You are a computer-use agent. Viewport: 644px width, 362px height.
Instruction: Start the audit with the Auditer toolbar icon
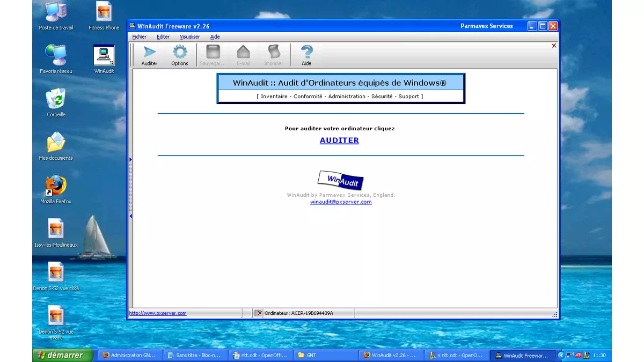[x=150, y=55]
